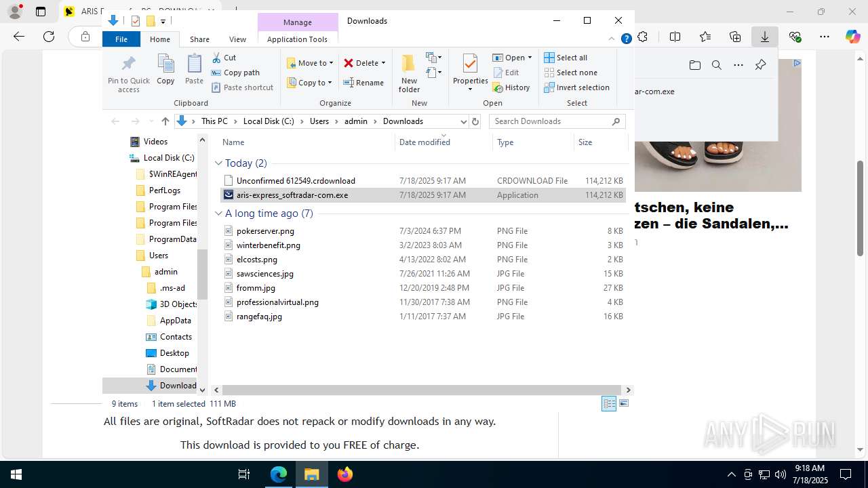Pin the Edge downloads panel

[x=760, y=65]
